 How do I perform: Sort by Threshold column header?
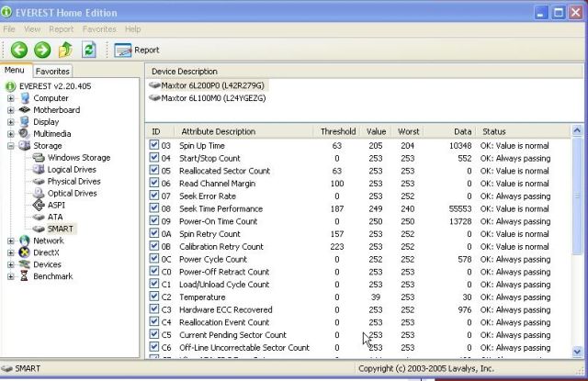(x=337, y=131)
